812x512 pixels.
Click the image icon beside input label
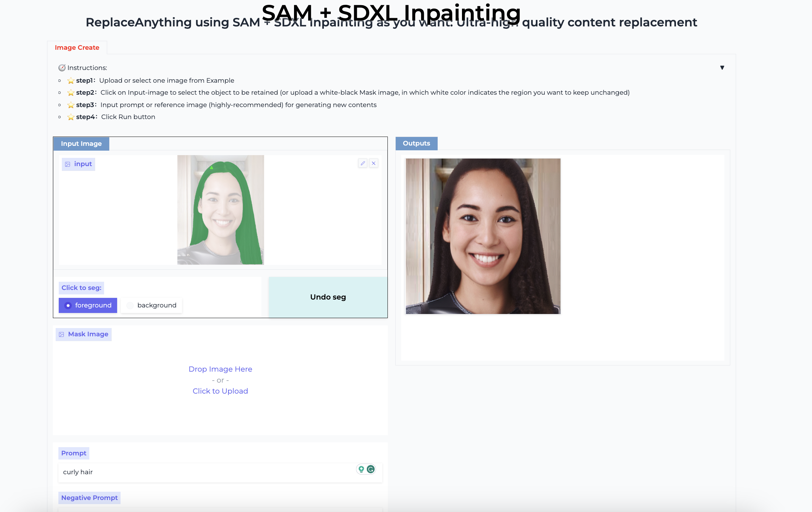coord(68,164)
